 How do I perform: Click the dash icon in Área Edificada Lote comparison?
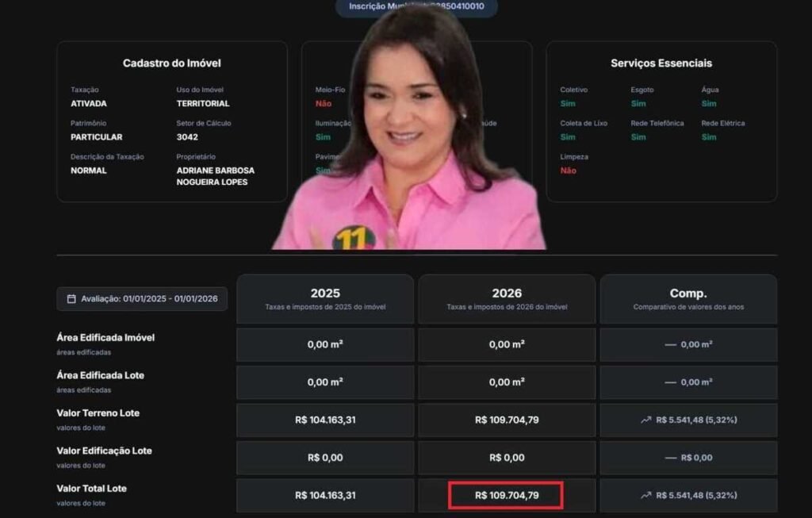pyautogui.click(x=670, y=382)
